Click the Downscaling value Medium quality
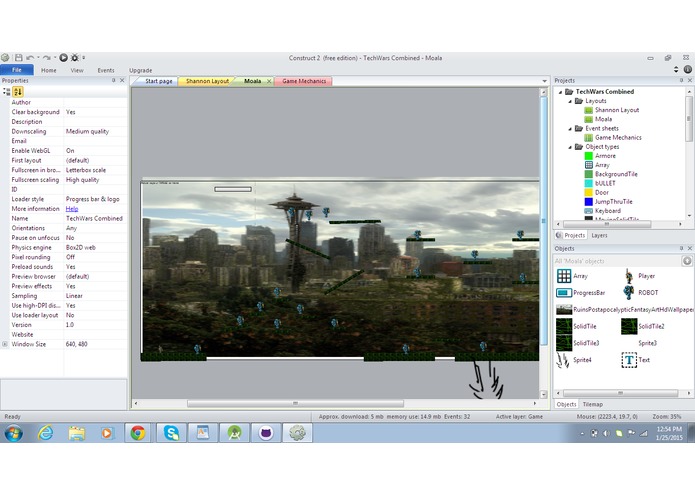The width and height of the screenshot is (695, 494). tap(87, 132)
